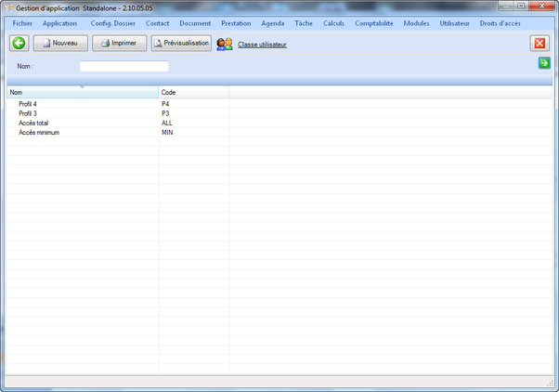Click the Imprimer button

[119, 44]
